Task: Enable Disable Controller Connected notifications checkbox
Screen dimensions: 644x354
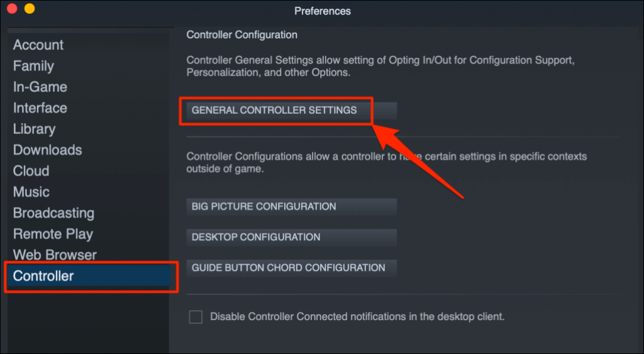Action: click(x=196, y=317)
